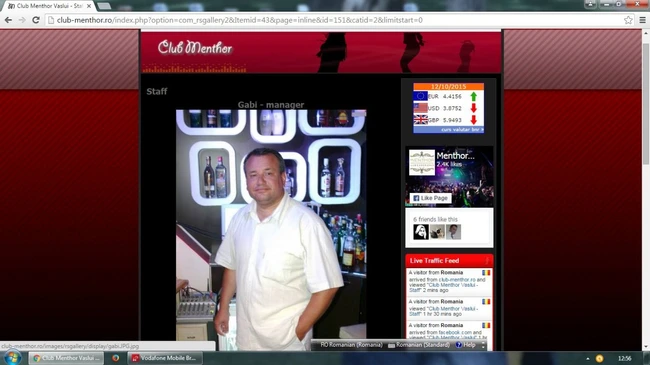Launch Firefox from the taskbar
650x365 pixels.
coord(116,358)
